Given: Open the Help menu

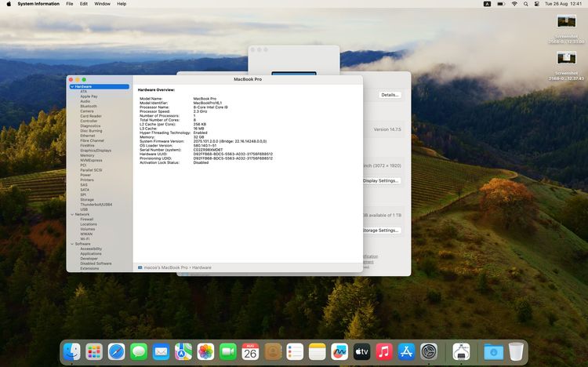Looking at the screenshot, I should coord(122,4).
